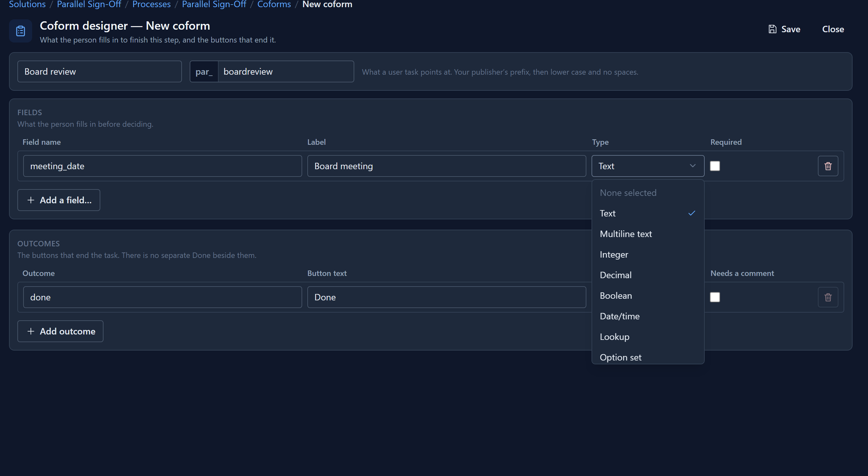
Task: Open Processes breadcrumb link
Action: pos(152,4)
